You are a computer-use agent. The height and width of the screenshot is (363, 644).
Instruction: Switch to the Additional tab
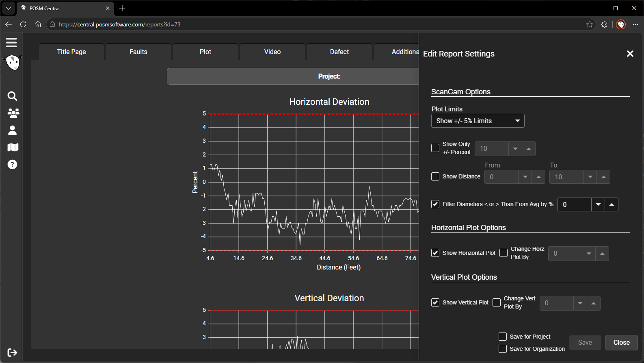pos(397,52)
